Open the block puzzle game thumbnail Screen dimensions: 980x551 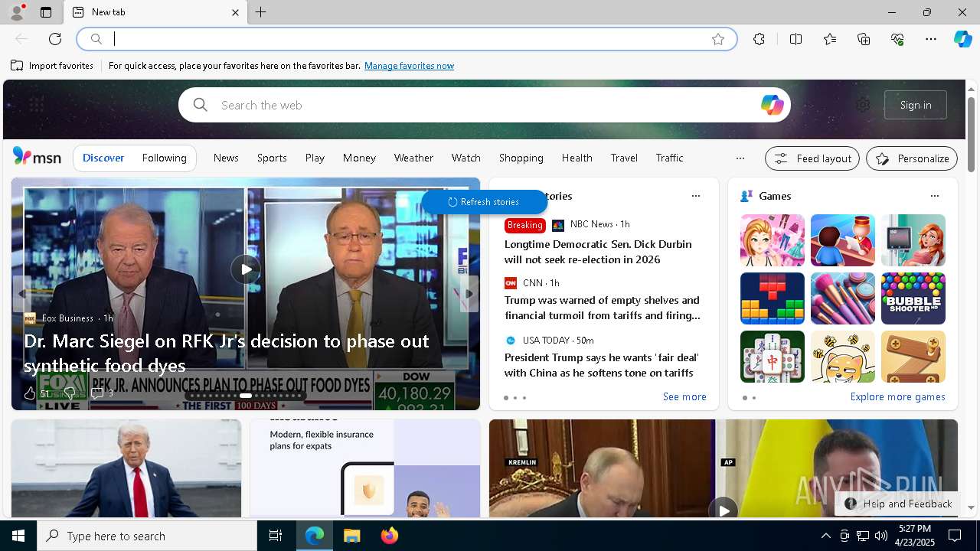tap(772, 298)
